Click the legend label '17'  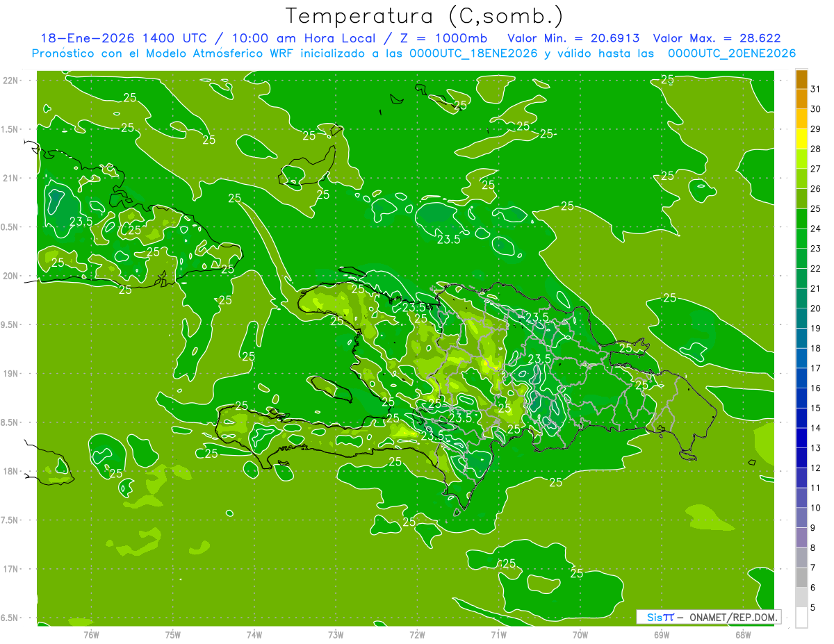pos(815,368)
